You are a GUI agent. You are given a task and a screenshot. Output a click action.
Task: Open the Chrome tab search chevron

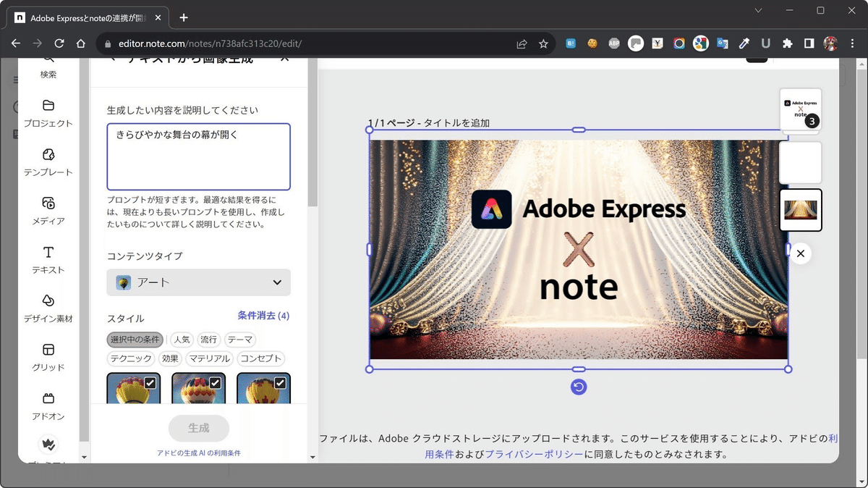point(757,11)
